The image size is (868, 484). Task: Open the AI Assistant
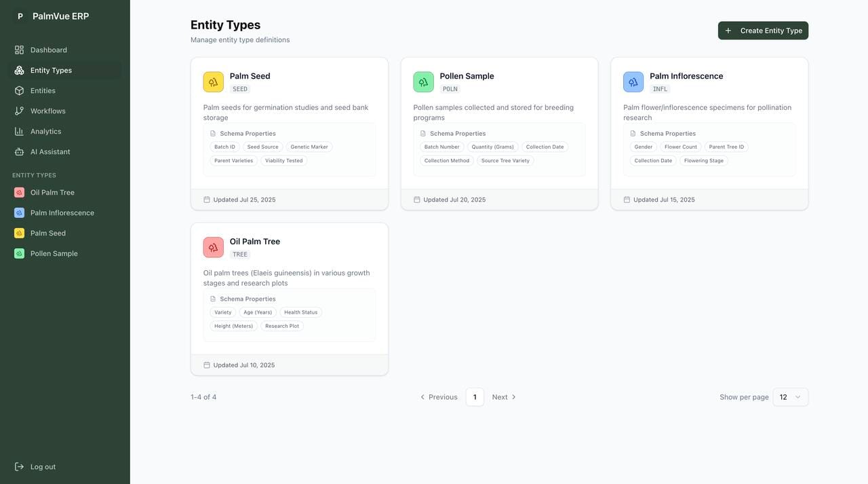65,152
